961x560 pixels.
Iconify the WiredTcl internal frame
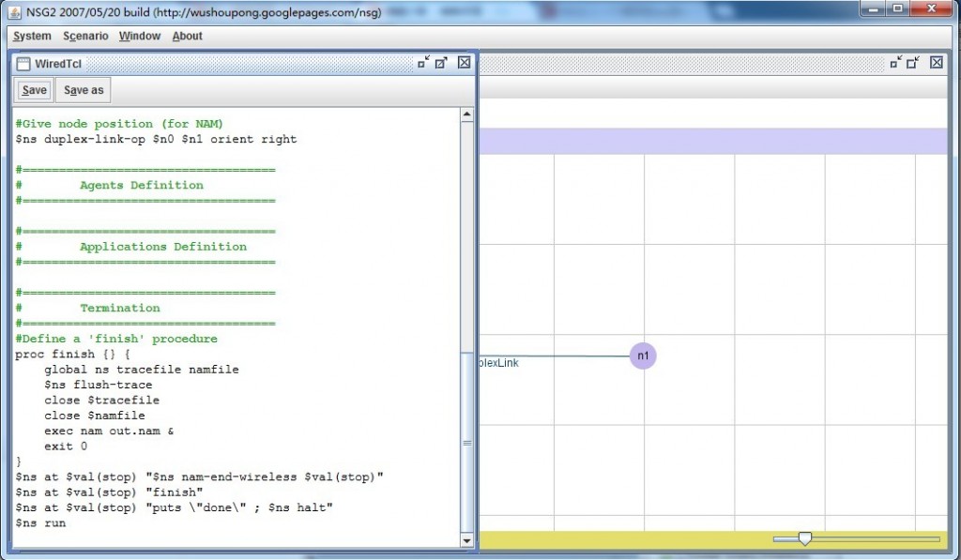tap(423, 63)
